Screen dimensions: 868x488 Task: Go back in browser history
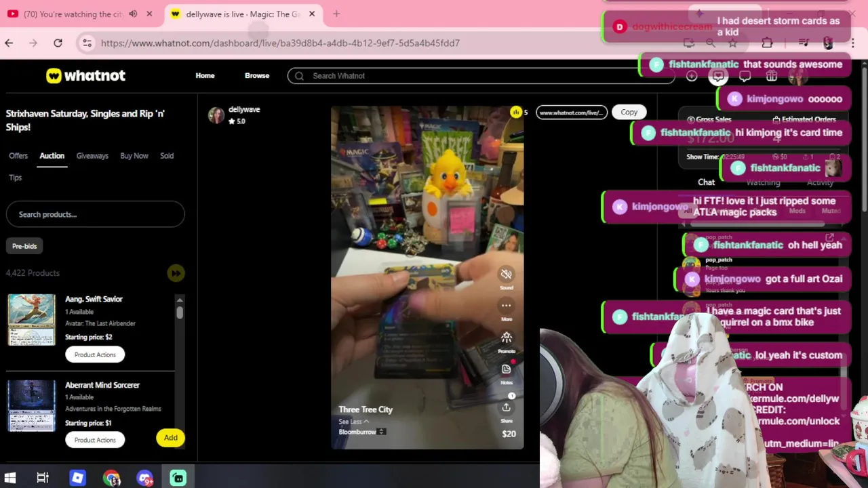pyautogui.click(x=9, y=43)
